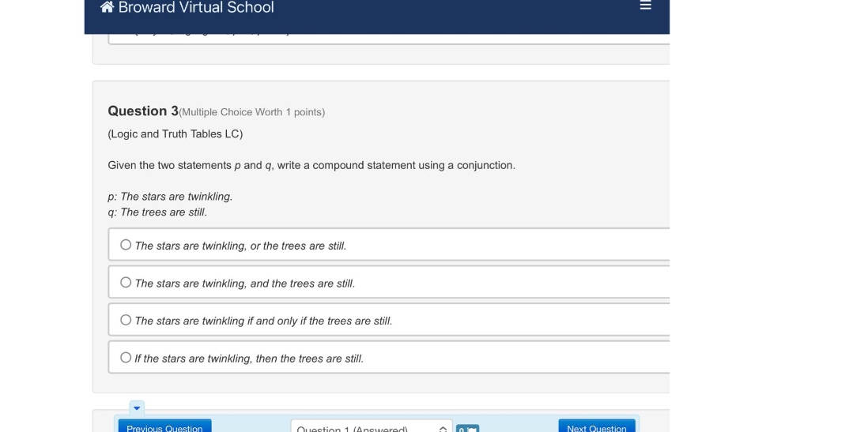
Task: Collapse the navigation bar with caret tab
Action: (137, 408)
